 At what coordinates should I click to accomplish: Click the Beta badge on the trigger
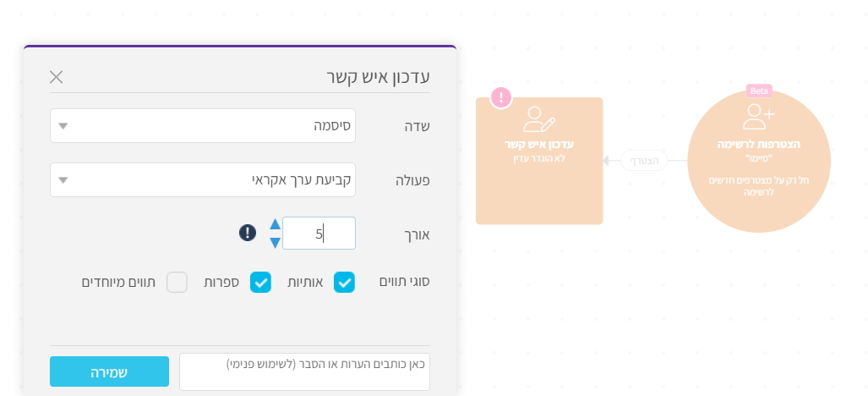tap(759, 91)
